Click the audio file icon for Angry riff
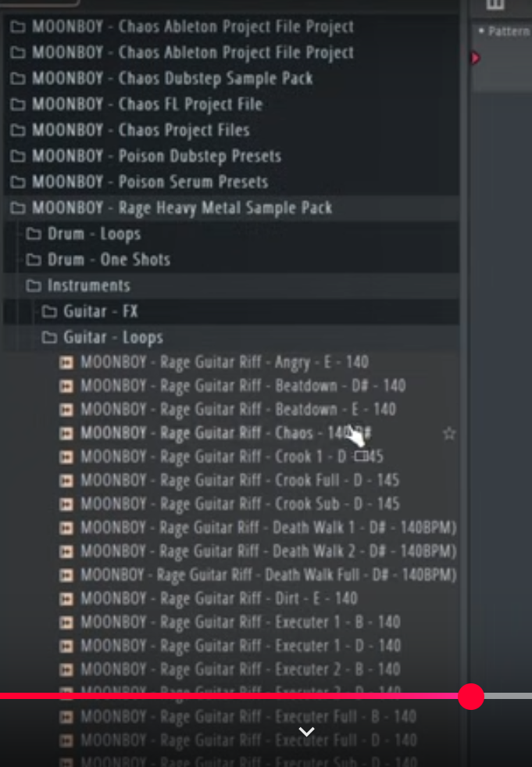The width and height of the screenshot is (532, 767). coord(66,363)
